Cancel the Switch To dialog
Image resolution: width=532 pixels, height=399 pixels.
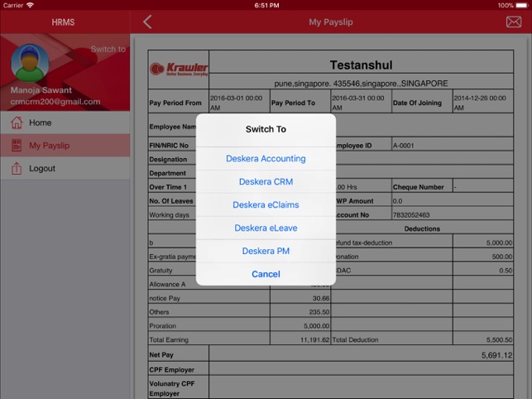266,274
